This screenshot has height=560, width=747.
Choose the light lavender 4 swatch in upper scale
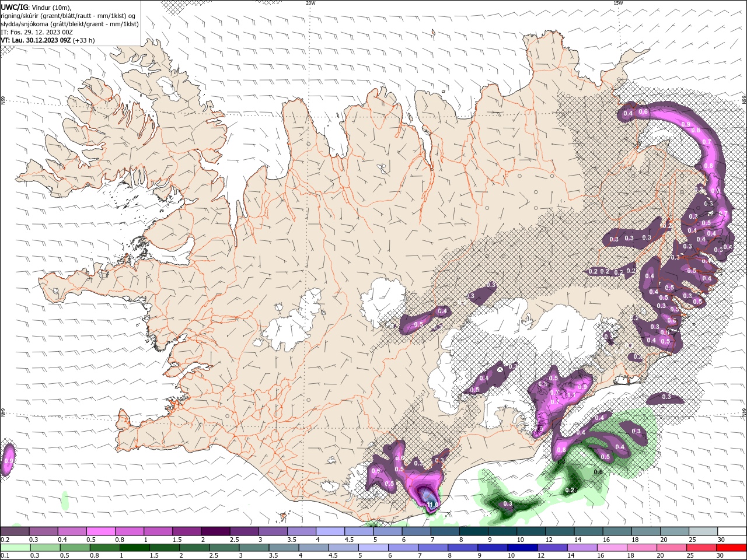[330, 531]
